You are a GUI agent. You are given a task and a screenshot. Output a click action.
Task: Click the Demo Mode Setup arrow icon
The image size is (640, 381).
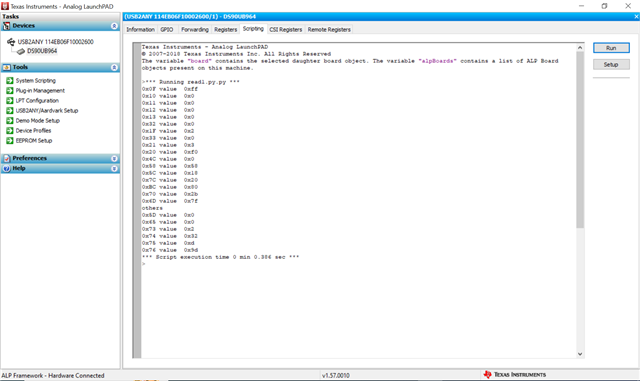click(10, 120)
